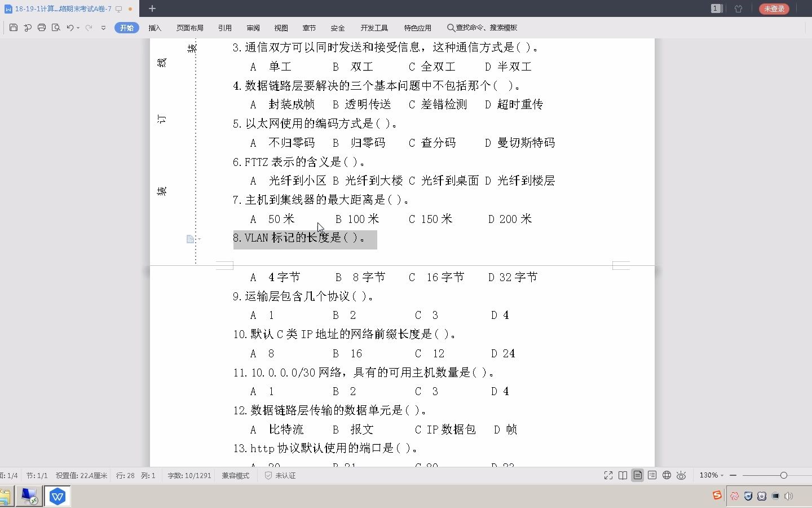Click the Print icon
Image resolution: width=812 pixels, height=508 pixels.
[x=42, y=28]
